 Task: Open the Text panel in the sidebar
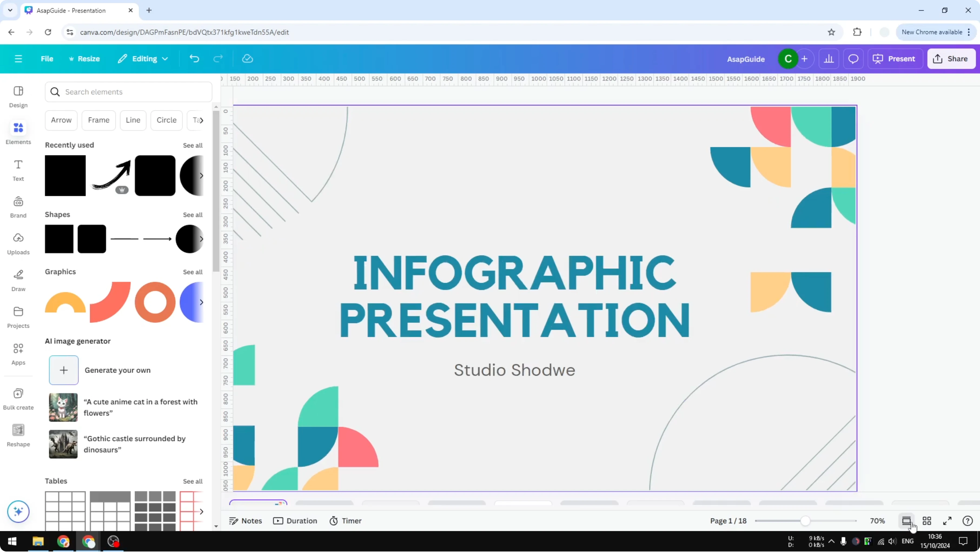pos(18,170)
